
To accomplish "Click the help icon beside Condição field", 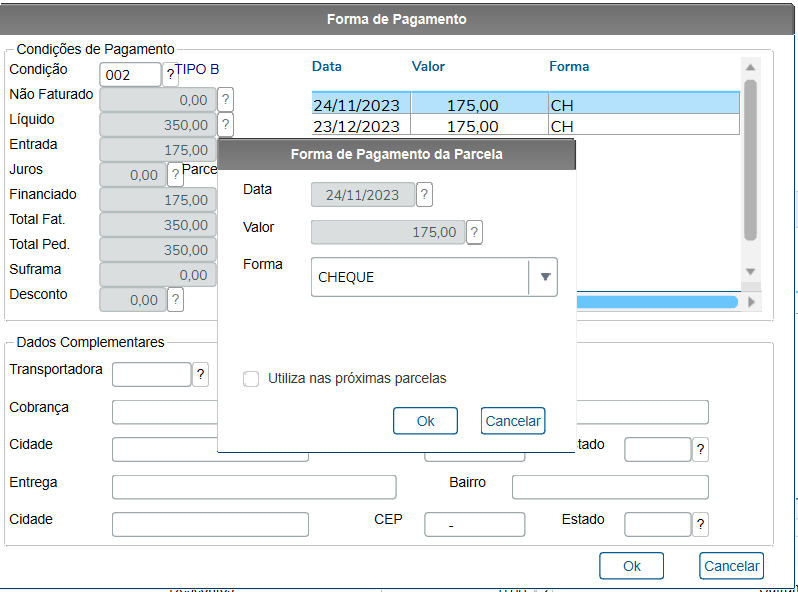I will click(x=170, y=75).
